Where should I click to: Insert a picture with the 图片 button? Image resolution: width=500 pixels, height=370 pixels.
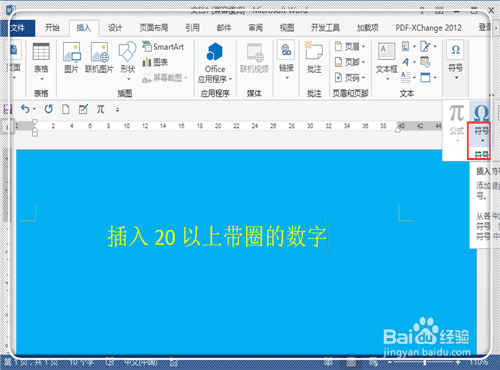[72, 58]
